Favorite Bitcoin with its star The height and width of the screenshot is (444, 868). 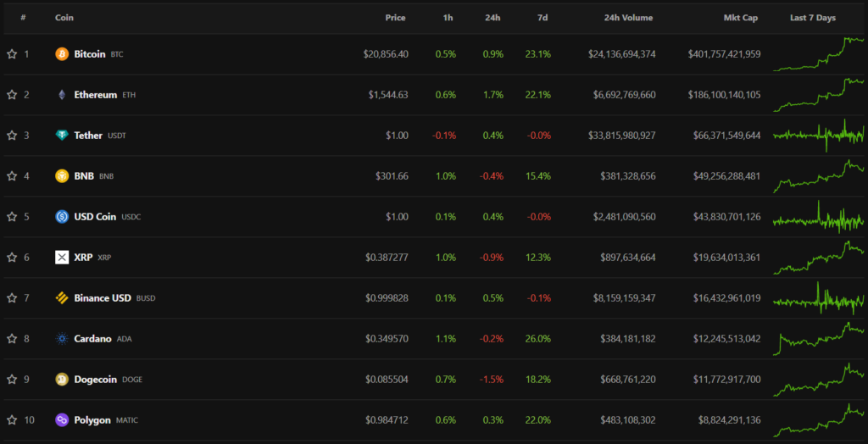[x=12, y=54]
